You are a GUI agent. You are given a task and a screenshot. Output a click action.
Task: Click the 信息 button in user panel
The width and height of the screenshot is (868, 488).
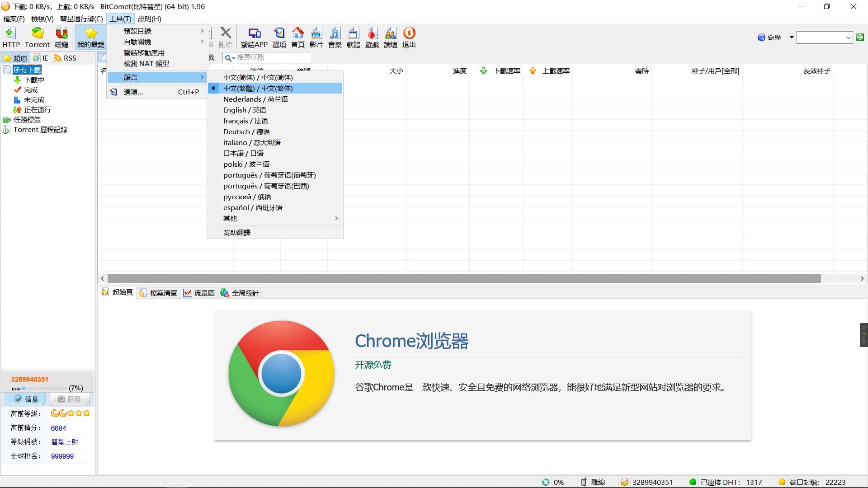click(26, 399)
